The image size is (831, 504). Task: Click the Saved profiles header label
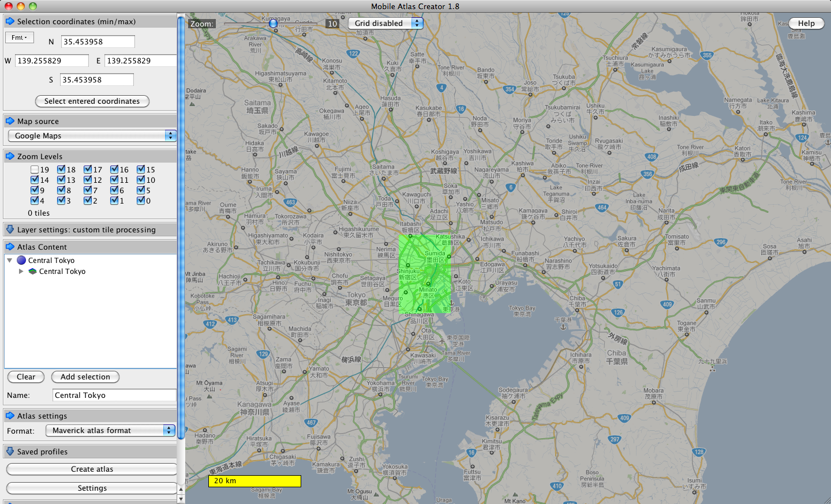click(42, 452)
